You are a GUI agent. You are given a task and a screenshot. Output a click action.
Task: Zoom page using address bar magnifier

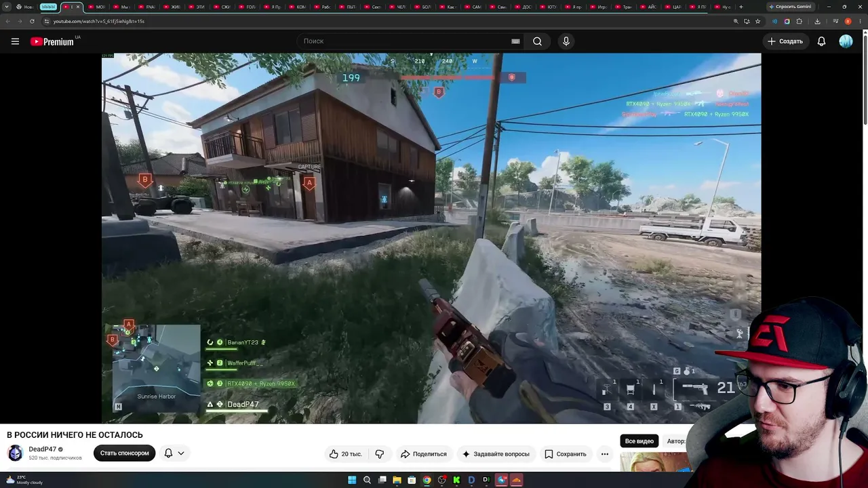[736, 21]
